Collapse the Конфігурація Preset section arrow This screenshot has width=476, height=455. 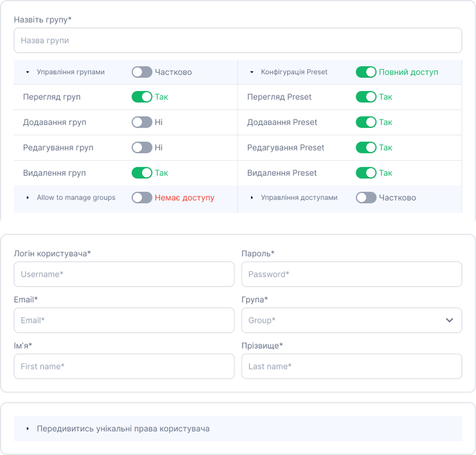[252, 72]
